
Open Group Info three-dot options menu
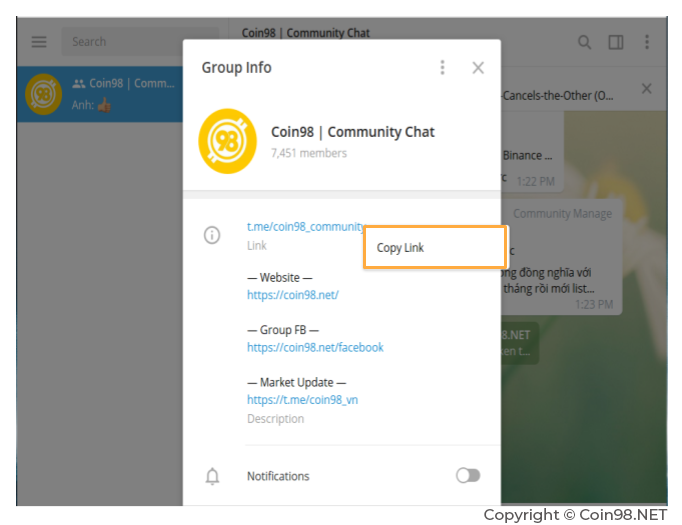tap(442, 67)
